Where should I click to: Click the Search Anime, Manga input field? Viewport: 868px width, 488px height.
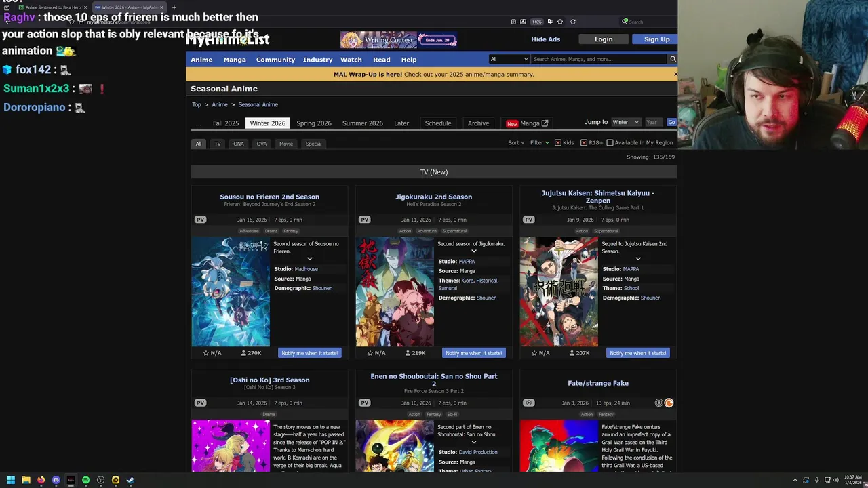(599, 59)
